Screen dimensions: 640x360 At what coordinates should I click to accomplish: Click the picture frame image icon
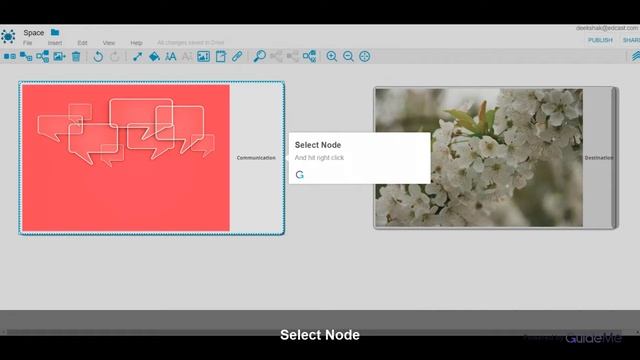point(203,56)
